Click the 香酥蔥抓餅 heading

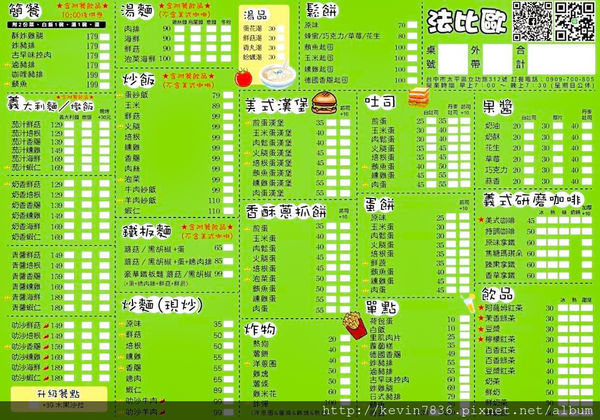286,211
